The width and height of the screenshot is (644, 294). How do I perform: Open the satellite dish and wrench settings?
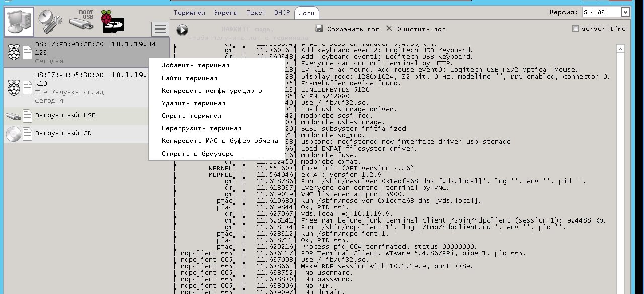click(x=49, y=21)
